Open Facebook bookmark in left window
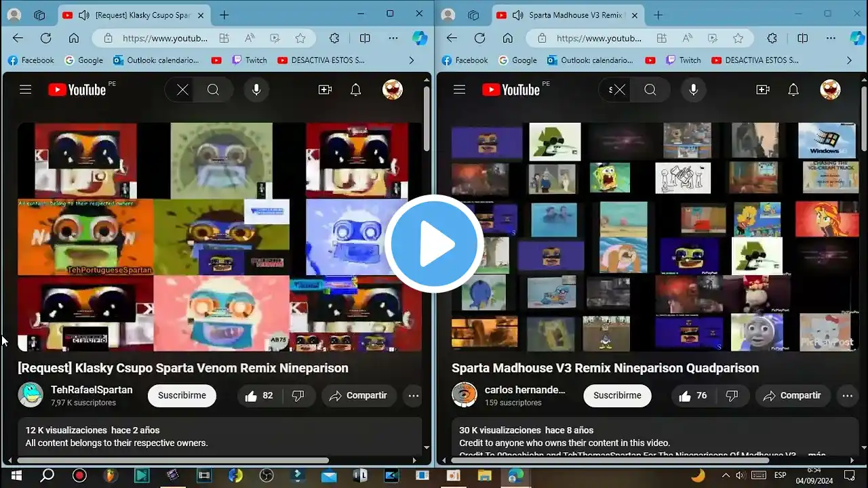 (31, 60)
